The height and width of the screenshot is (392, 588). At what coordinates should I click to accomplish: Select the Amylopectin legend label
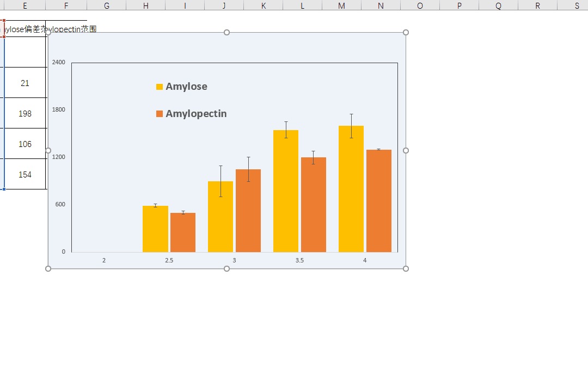[x=196, y=114]
